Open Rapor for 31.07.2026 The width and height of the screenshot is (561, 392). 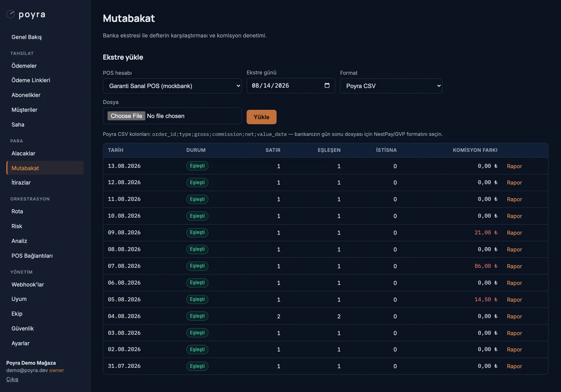514,366
